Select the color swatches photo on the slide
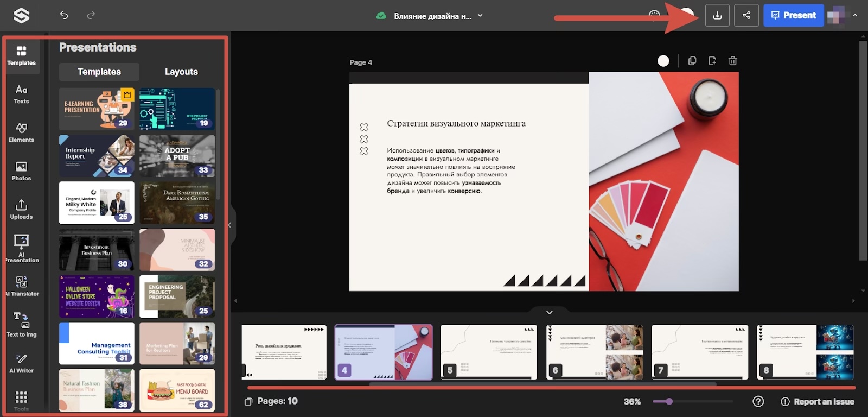 pyautogui.click(x=663, y=181)
